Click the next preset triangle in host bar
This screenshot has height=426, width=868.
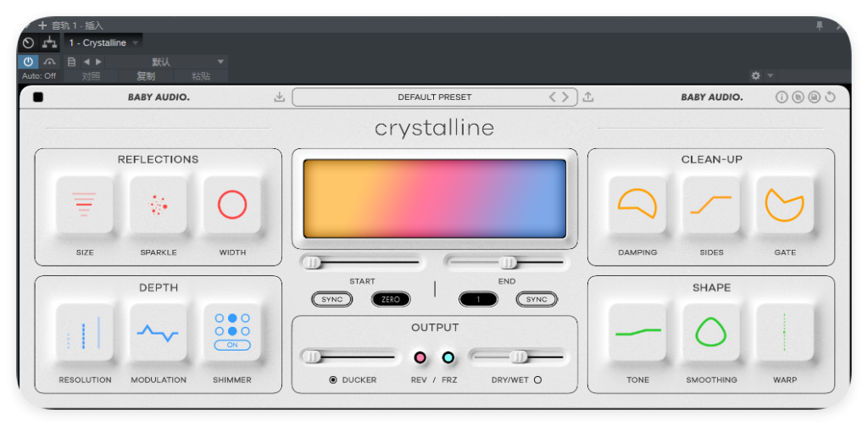pyautogui.click(x=98, y=62)
